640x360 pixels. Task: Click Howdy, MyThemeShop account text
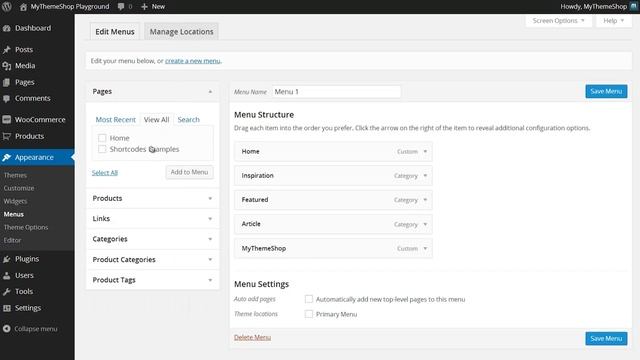pos(593,7)
